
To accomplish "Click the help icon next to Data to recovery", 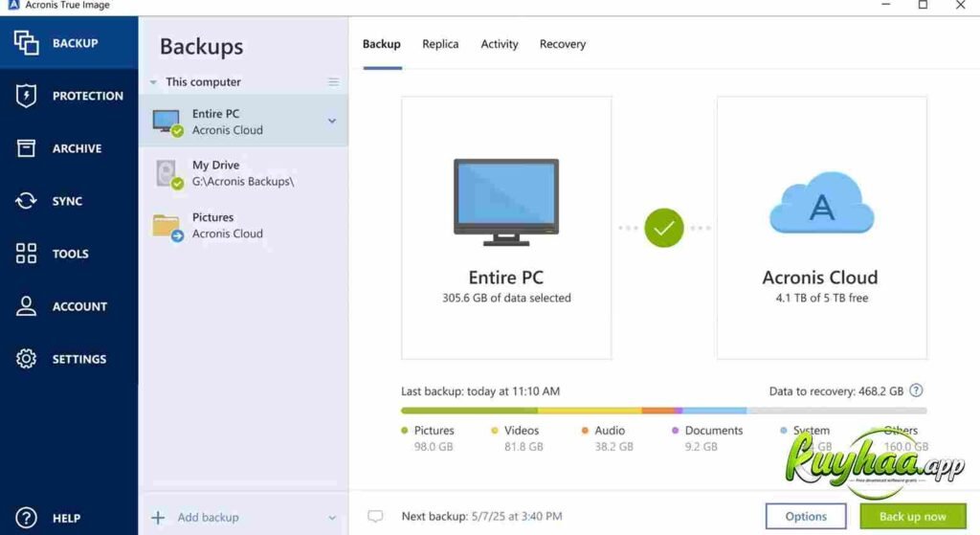I will coord(916,390).
